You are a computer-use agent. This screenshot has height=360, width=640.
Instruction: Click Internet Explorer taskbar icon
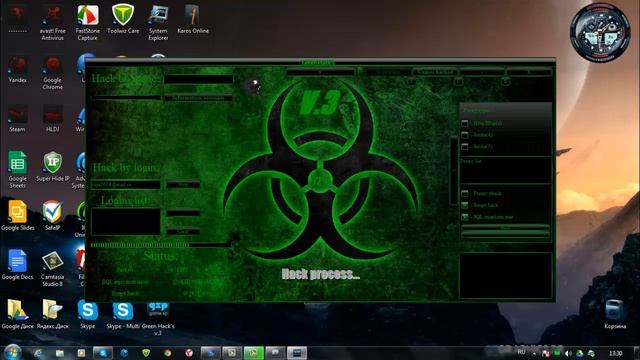point(38,353)
